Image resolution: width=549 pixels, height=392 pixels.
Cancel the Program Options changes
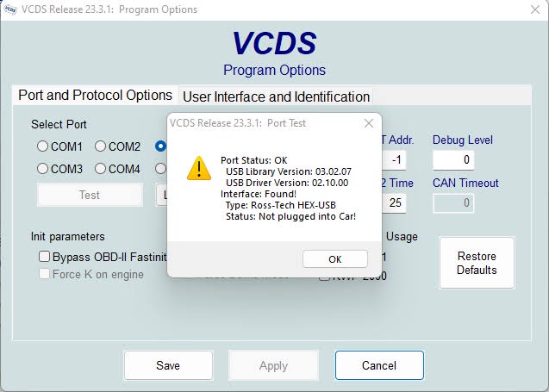coord(379,365)
